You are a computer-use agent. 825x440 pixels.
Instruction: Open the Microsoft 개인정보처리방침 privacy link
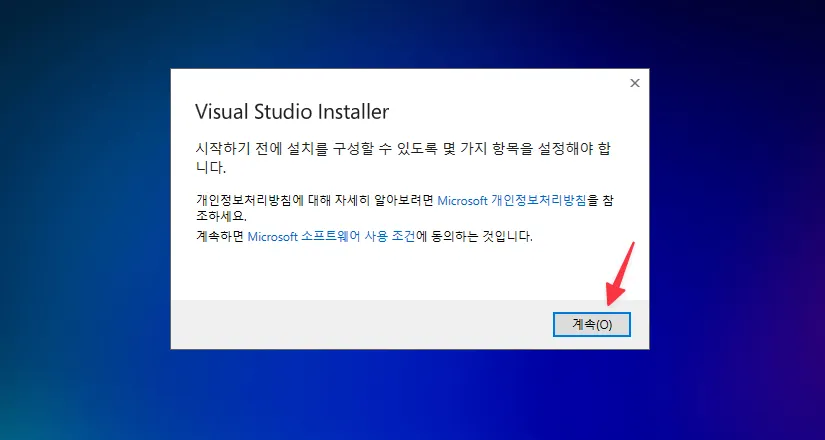click(x=512, y=201)
